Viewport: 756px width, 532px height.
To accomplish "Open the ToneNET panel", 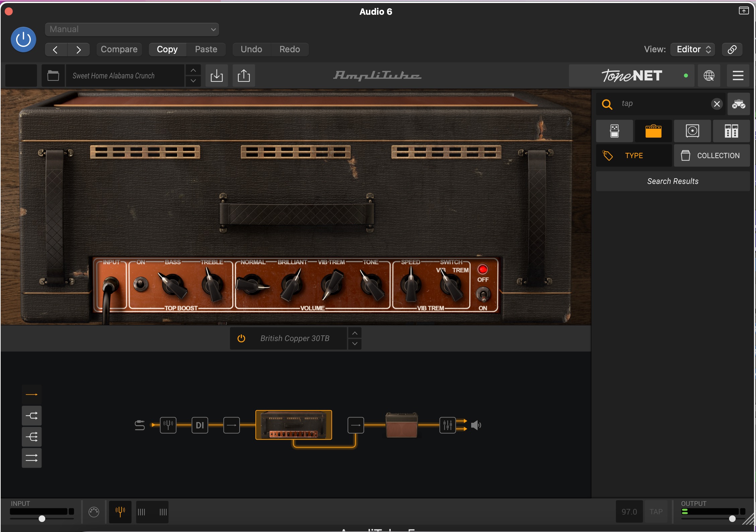I will click(x=632, y=76).
